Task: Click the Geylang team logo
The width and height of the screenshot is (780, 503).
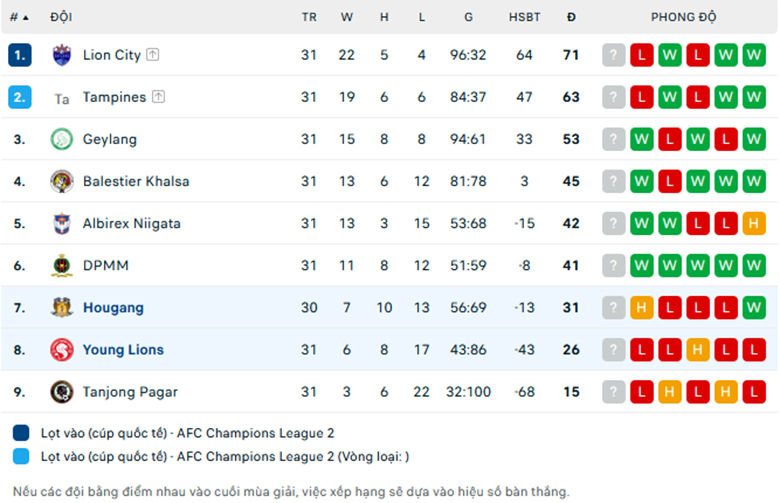Action: tap(62, 139)
